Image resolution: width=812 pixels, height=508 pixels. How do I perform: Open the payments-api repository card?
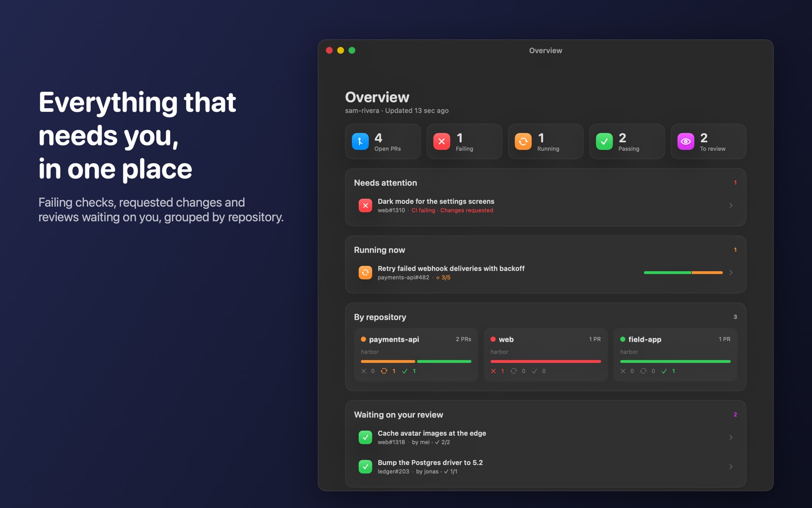tap(416, 355)
